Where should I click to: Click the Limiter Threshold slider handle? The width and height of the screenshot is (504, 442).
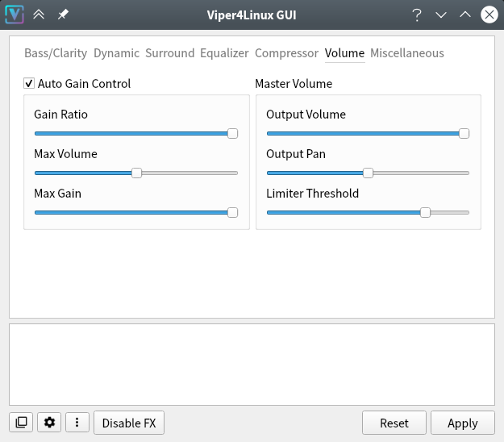coord(425,212)
